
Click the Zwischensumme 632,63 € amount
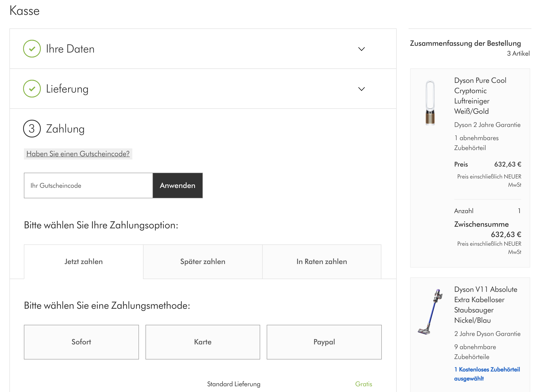[x=506, y=235]
